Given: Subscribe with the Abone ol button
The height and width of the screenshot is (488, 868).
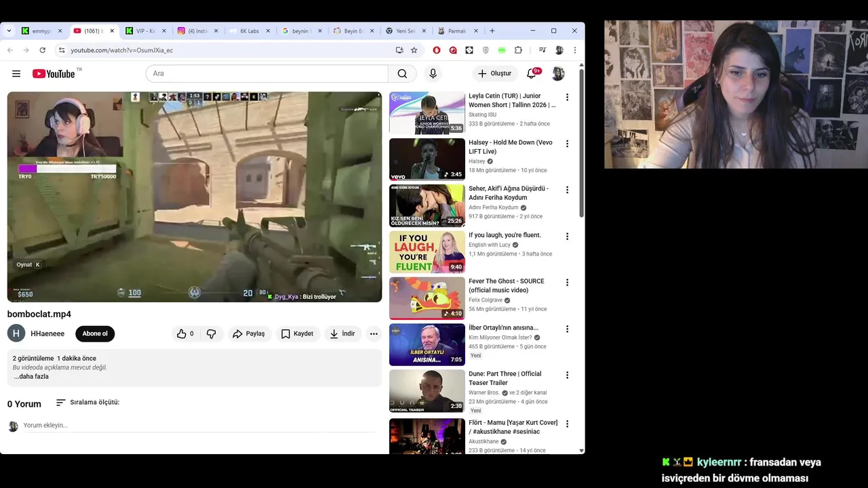Looking at the screenshot, I should pyautogui.click(x=95, y=333).
